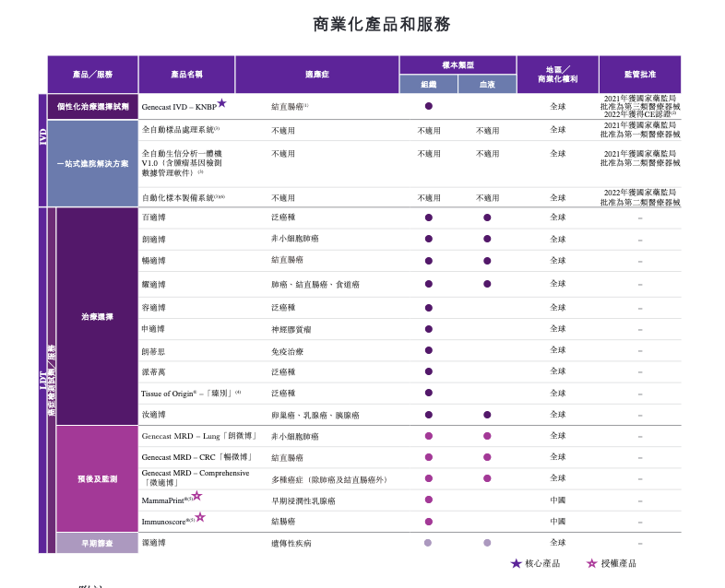Click the pink star next to Immunoscore
This screenshot has height=588, width=725.
[x=200, y=517]
